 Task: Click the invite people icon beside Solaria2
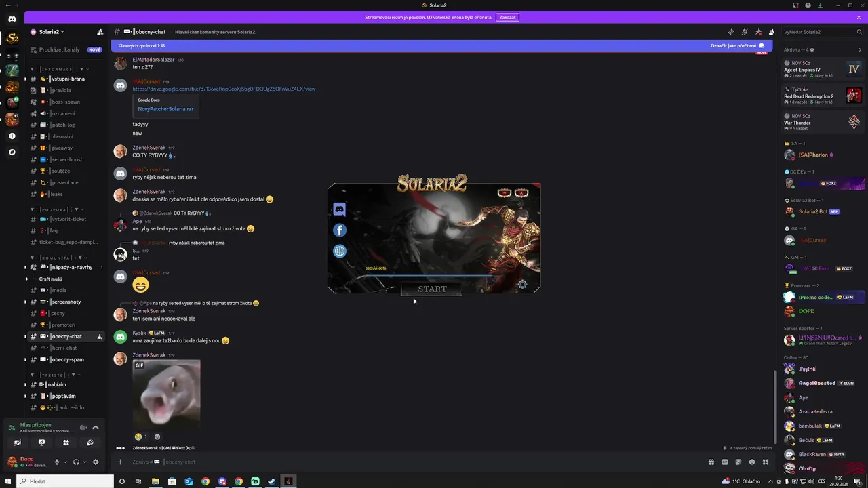click(x=100, y=32)
